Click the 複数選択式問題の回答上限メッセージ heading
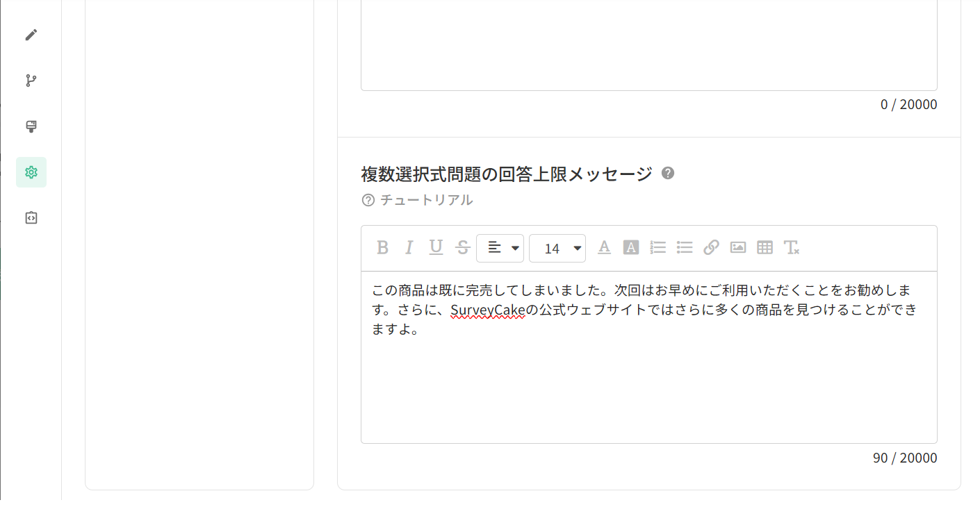980x507 pixels. point(507,174)
